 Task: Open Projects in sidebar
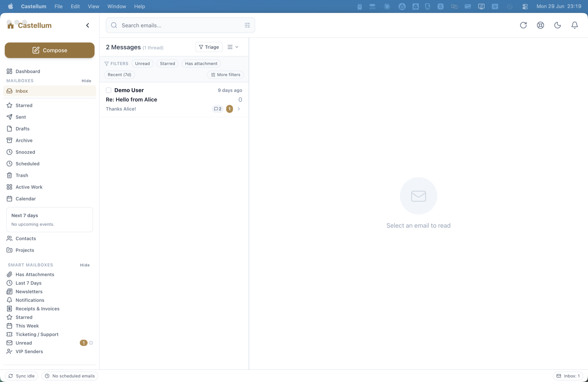(x=50, y=250)
